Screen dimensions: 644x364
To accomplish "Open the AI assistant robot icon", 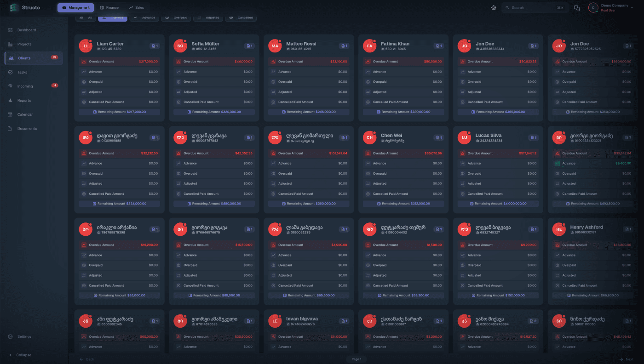I will (494, 7).
